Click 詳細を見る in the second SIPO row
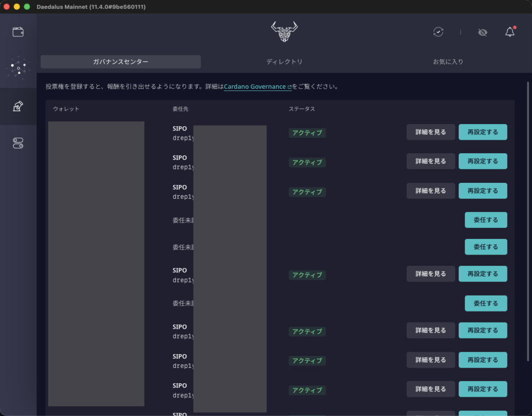 [x=431, y=161]
